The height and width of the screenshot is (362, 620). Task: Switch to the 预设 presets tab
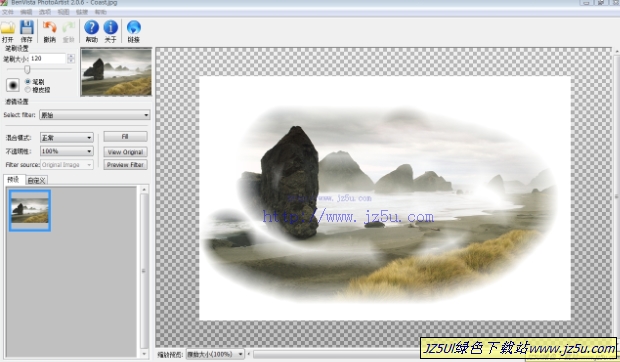click(13, 179)
